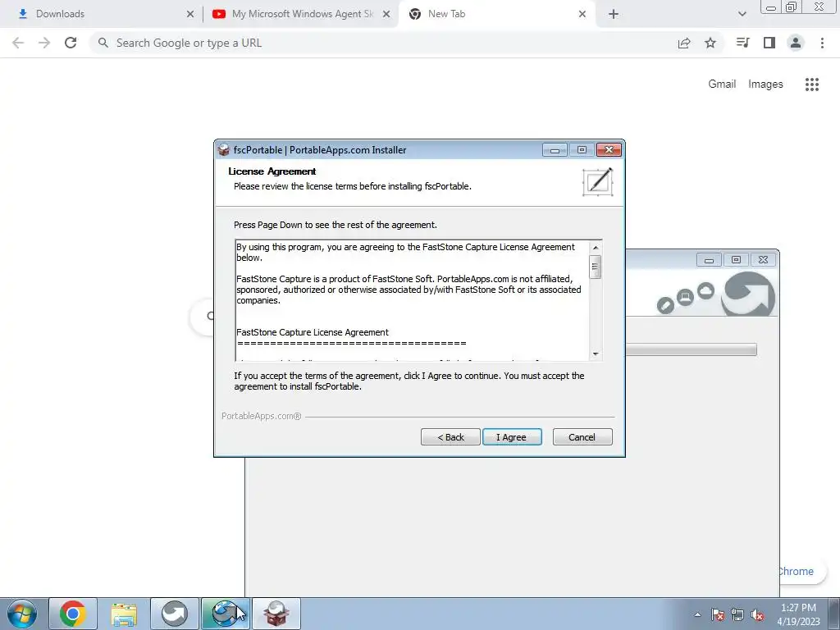
Task: Close the New Tab tab
Action: [x=582, y=15]
